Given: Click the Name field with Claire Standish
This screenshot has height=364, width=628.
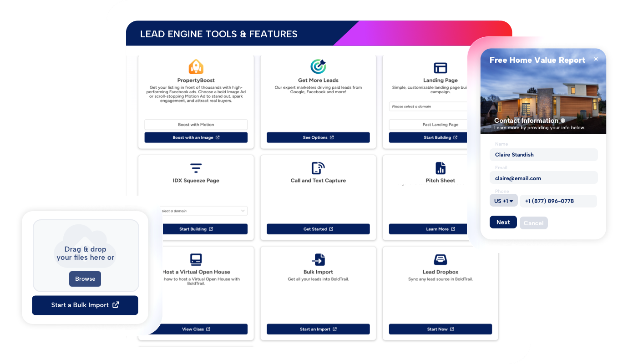Looking at the screenshot, I should click(543, 155).
